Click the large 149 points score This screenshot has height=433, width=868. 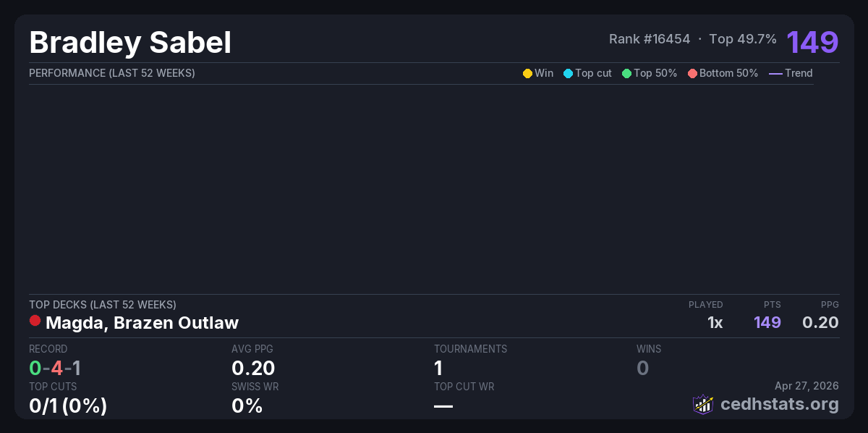click(x=812, y=42)
